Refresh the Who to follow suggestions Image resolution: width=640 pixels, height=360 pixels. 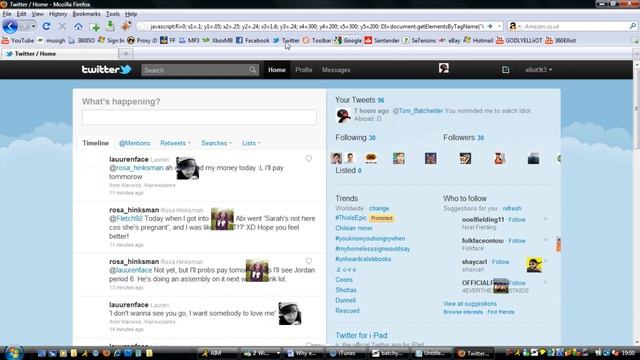pyautogui.click(x=512, y=208)
